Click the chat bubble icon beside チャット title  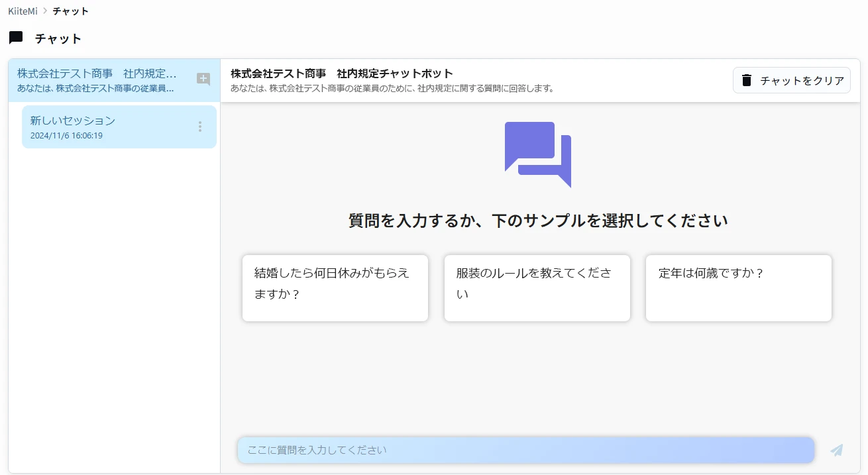click(x=16, y=38)
